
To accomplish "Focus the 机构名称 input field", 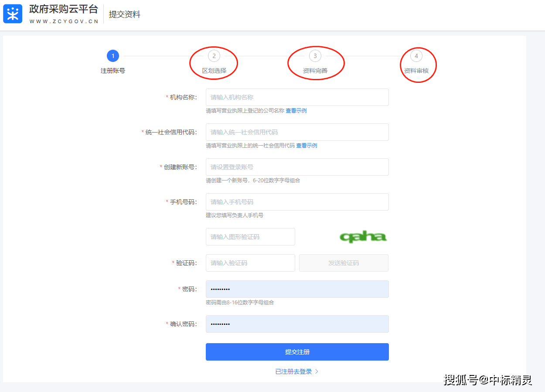I will [297, 97].
